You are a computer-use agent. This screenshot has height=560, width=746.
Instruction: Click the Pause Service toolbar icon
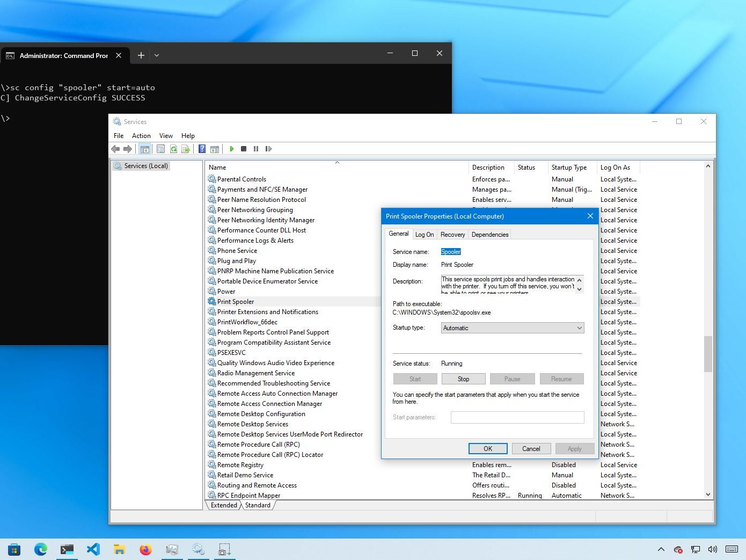tap(256, 149)
